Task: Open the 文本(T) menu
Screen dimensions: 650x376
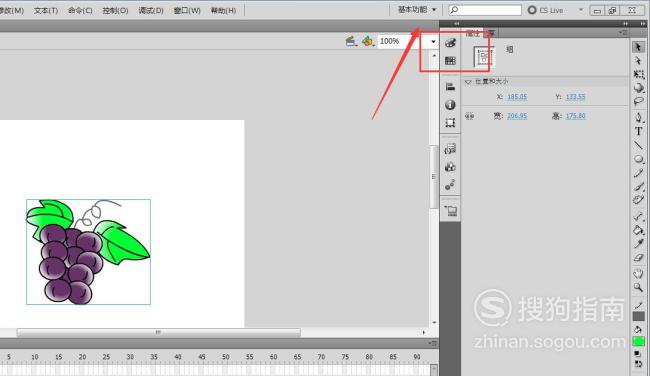Action: 46,10
